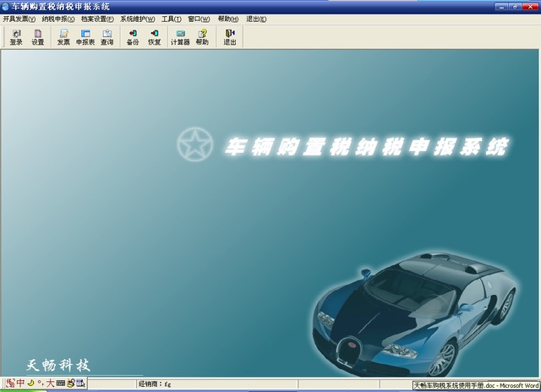Minimize the 车辆购置税纳税申报系统 window
Viewport: 541px width, 392px height.
(501, 6)
